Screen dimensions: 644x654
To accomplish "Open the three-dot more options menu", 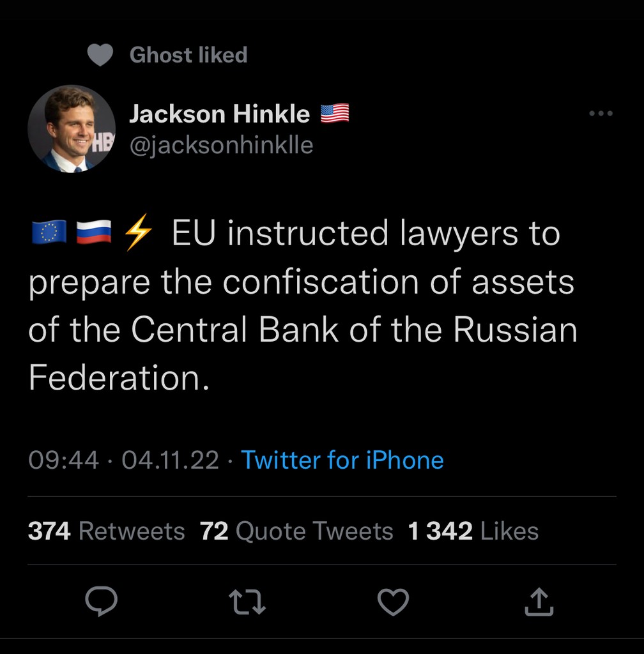I will click(601, 114).
